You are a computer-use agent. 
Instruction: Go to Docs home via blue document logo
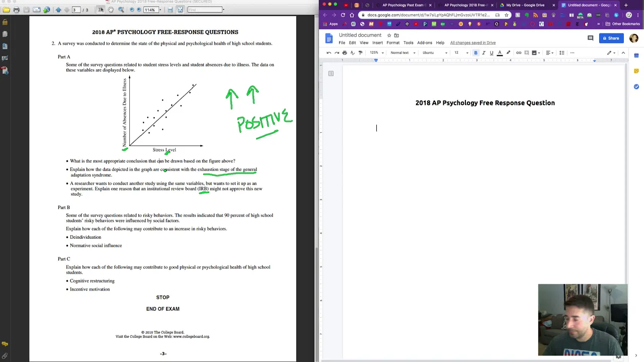coord(329,38)
